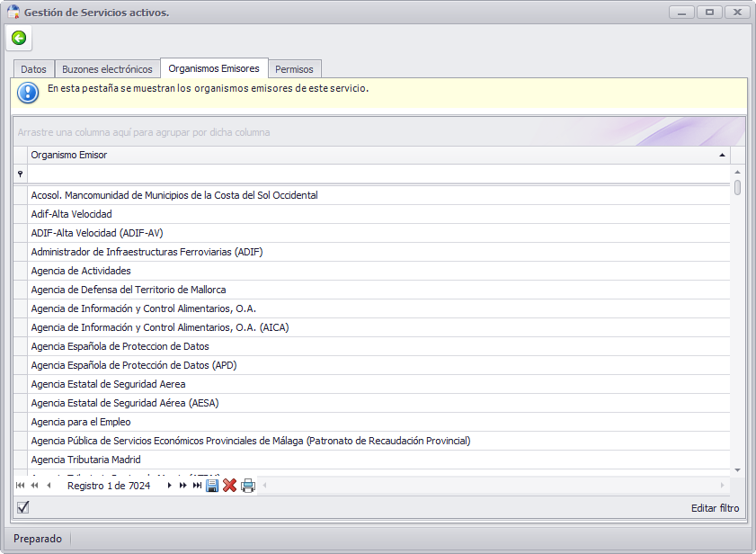Viewport: 756px width, 554px height.
Task: Select the Agencia Tributaria Madrid row
Action: (x=379, y=460)
